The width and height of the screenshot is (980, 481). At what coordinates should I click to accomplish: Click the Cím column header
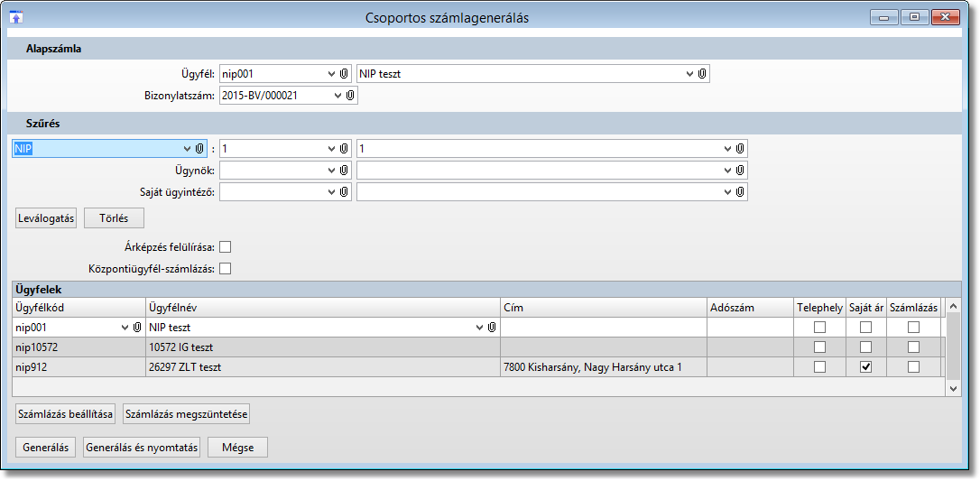pyautogui.click(x=603, y=308)
